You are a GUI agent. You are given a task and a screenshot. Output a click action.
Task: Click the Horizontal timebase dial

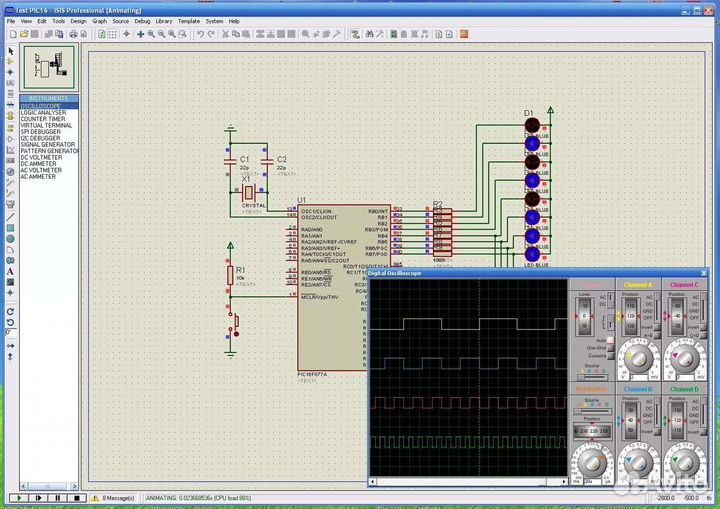point(592,463)
